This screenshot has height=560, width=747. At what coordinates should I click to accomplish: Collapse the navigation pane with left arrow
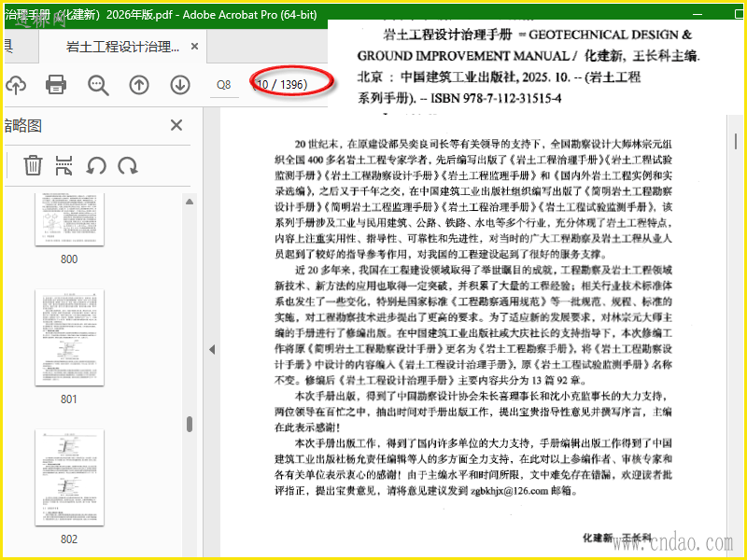click(212, 349)
